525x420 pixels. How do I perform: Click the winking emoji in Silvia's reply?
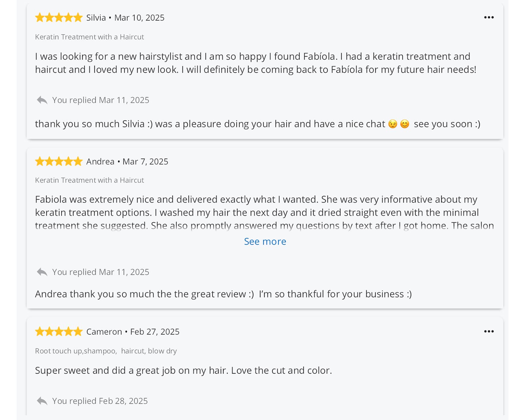pyautogui.click(x=393, y=124)
